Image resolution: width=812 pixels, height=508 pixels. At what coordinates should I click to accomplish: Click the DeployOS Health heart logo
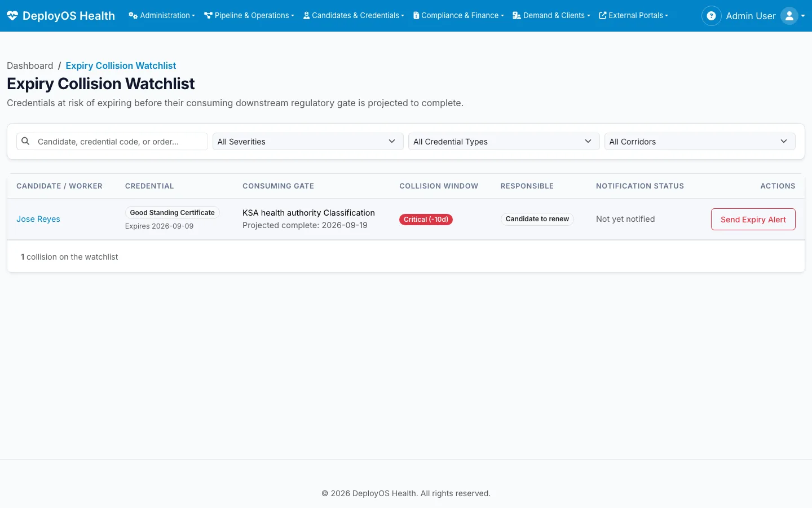click(x=12, y=16)
